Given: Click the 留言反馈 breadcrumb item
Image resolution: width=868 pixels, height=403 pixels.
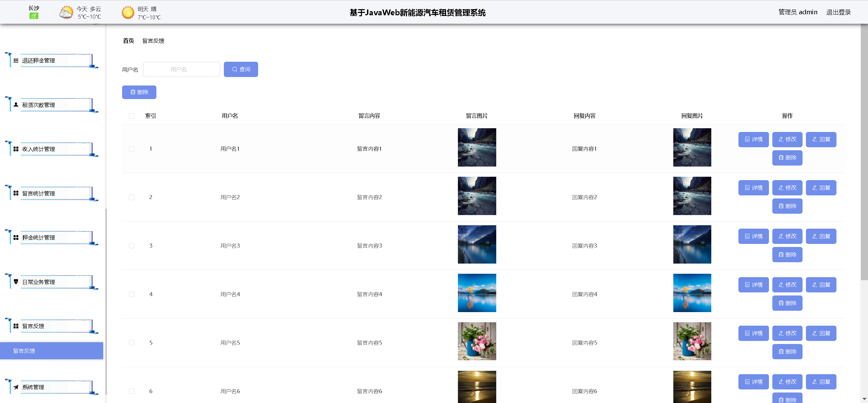Looking at the screenshot, I should tap(153, 41).
